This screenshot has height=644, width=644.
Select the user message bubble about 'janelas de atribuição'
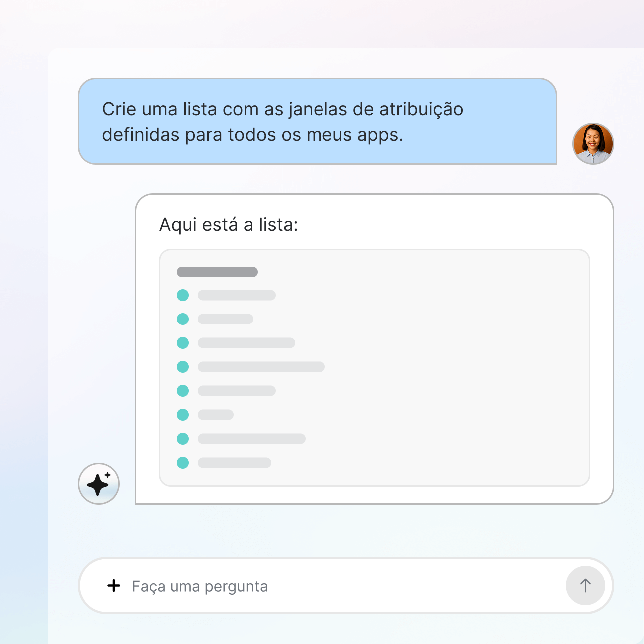click(318, 121)
